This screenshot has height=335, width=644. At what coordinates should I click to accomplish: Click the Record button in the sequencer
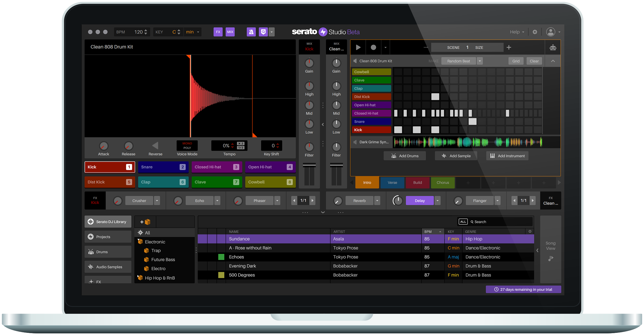373,47
